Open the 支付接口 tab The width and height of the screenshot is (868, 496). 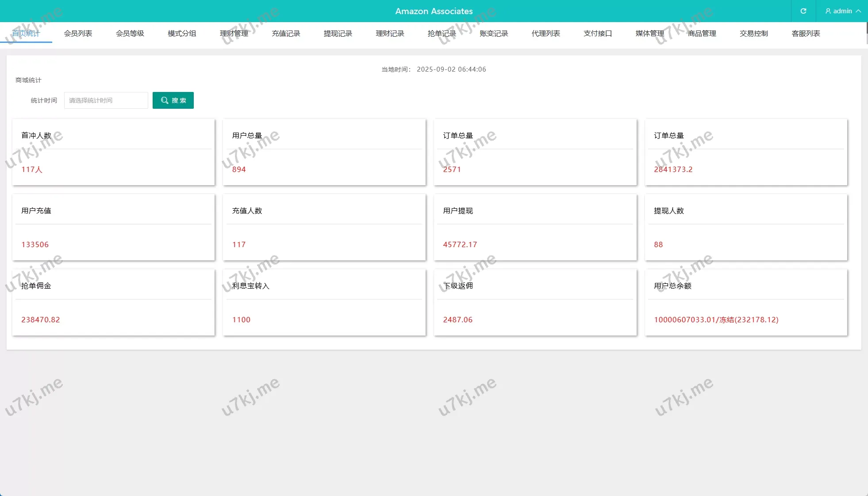pyautogui.click(x=598, y=34)
